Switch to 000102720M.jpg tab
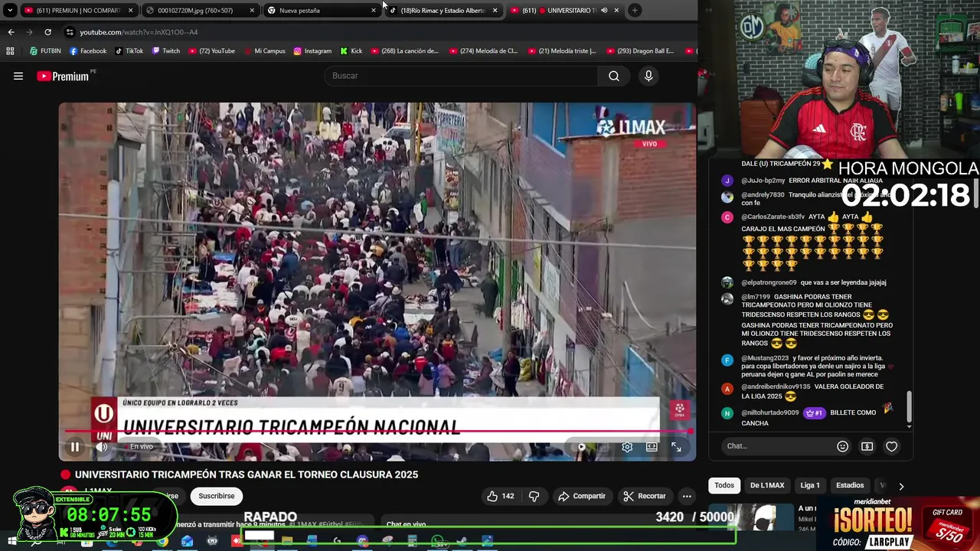 [x=201, y=11]
